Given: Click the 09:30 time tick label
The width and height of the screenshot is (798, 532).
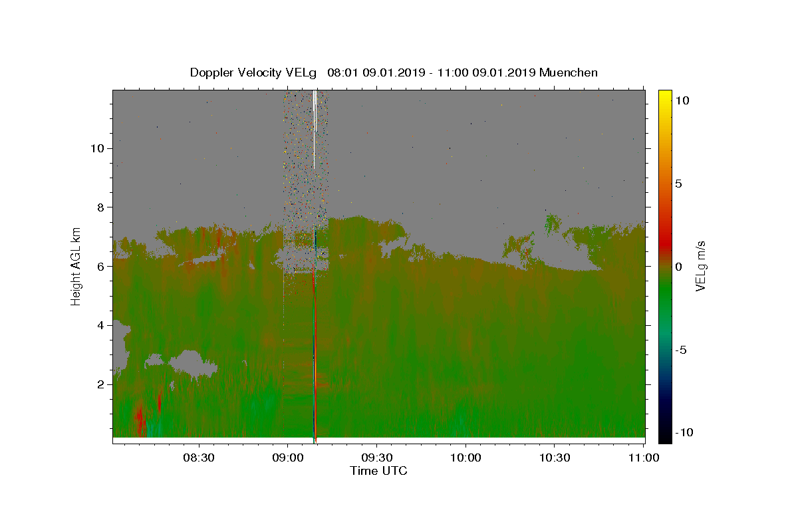Looking at the screenshot, I should pyautogui.click(x=376, y=458).
